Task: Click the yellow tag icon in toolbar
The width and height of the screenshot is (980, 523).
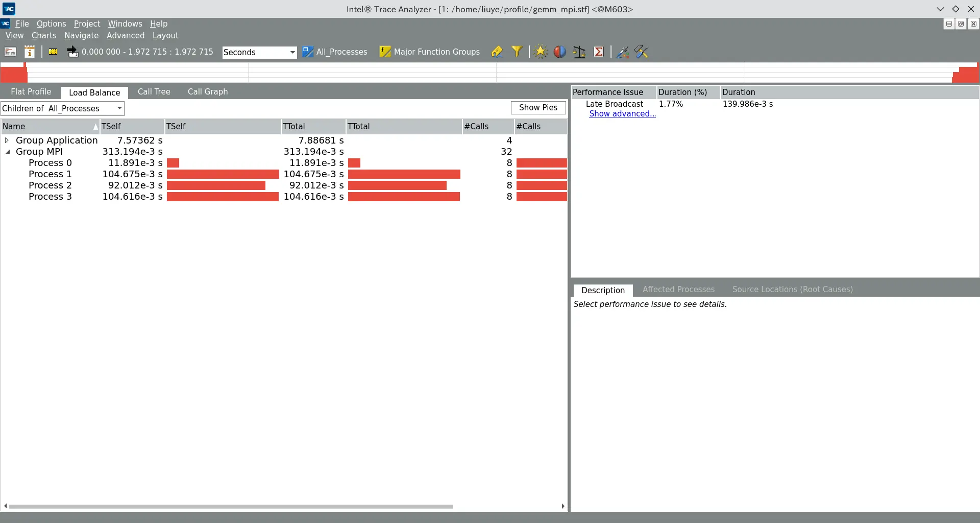Action: (497, 52)
